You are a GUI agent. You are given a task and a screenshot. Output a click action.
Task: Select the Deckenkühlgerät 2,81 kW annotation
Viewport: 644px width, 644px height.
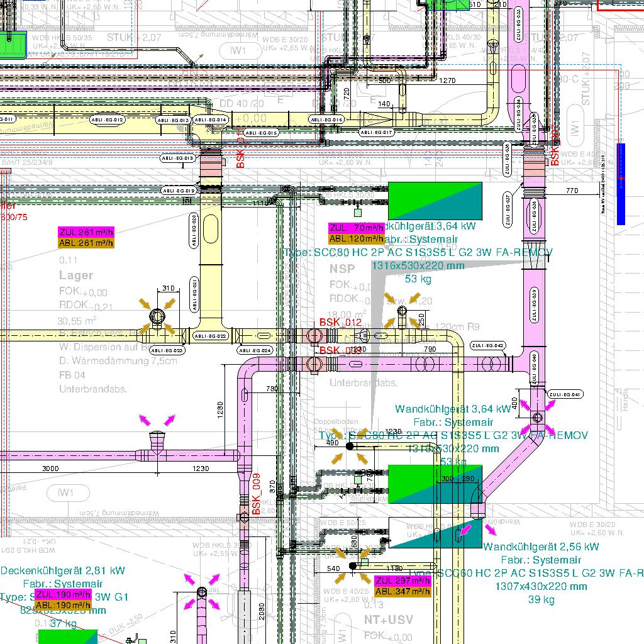click(63, 571)
